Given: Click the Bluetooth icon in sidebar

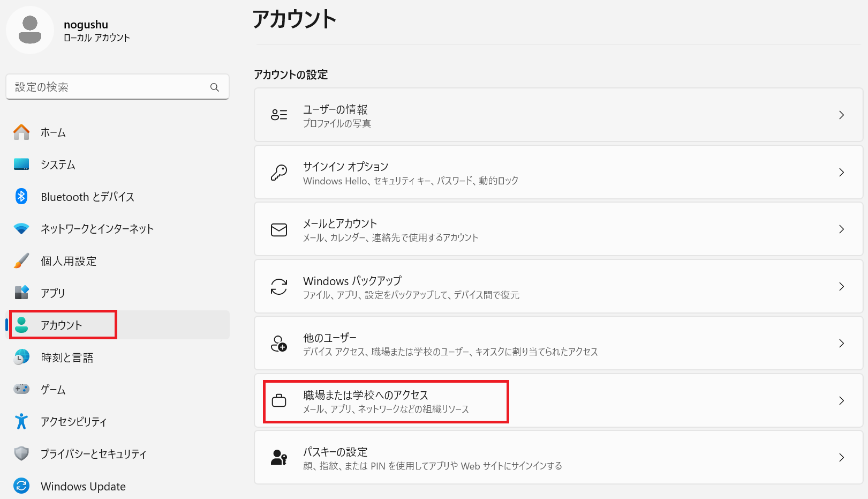Looking at the screenshot, I should pyautogui.click(x=21, y=196).
